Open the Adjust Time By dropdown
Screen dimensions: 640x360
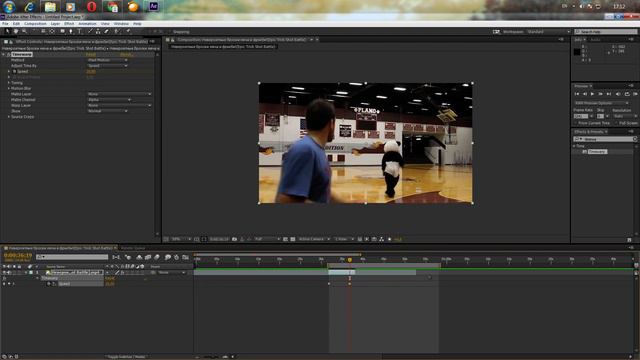pos(108,66)
